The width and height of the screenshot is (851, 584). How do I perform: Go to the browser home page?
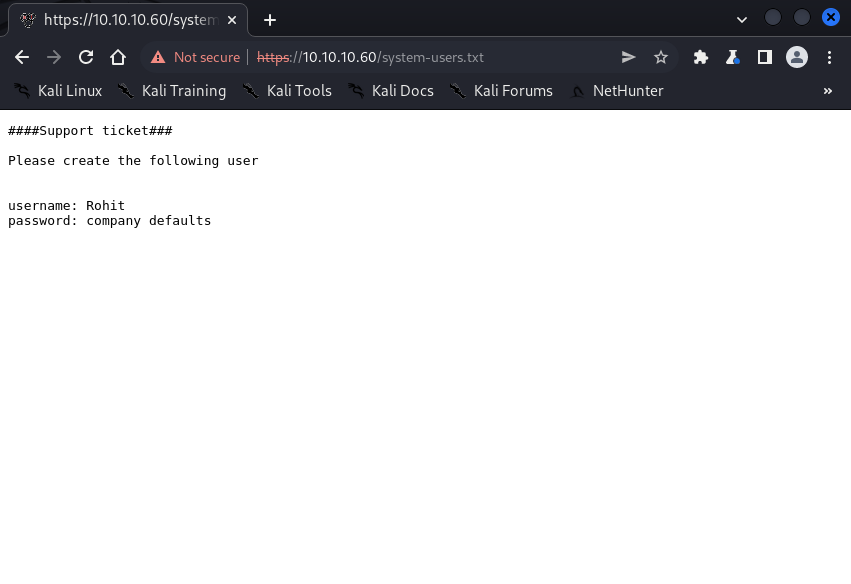118,57
